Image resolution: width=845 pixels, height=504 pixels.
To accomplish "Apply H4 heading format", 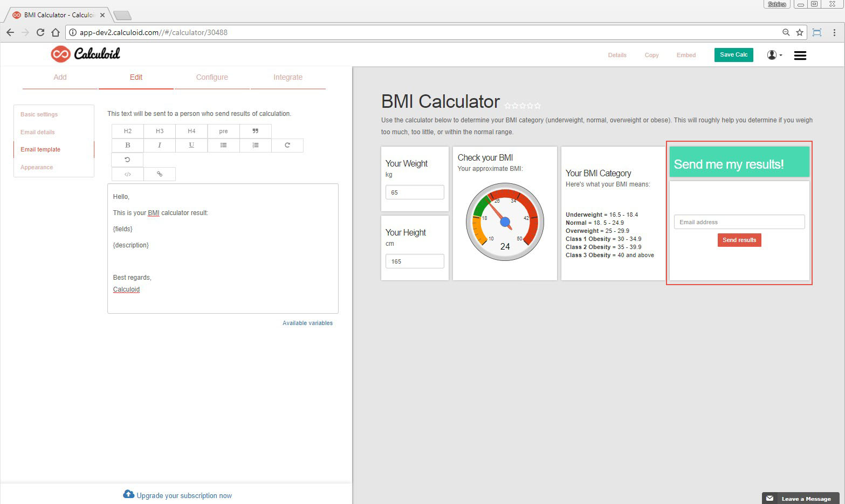I will pos(191,131).
